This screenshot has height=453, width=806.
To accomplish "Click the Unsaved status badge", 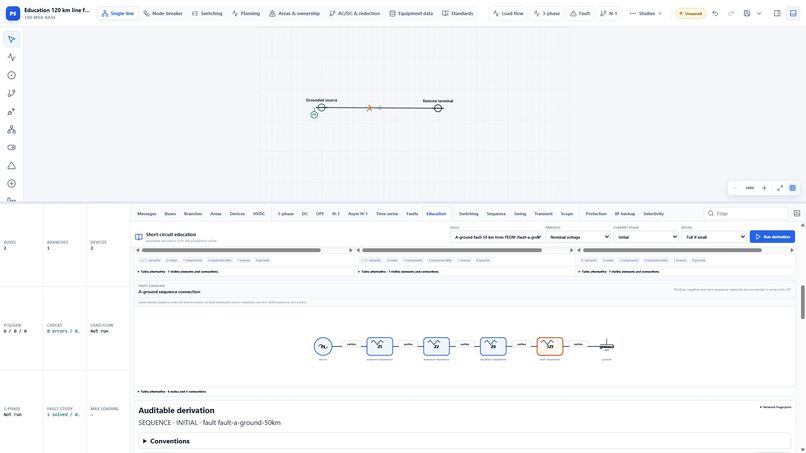I will [690, 13].
